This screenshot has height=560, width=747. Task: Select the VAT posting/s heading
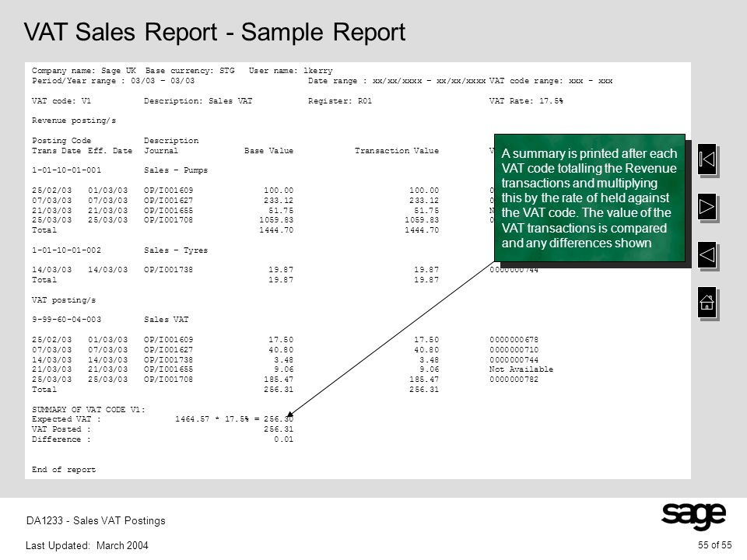coord(64,300)
